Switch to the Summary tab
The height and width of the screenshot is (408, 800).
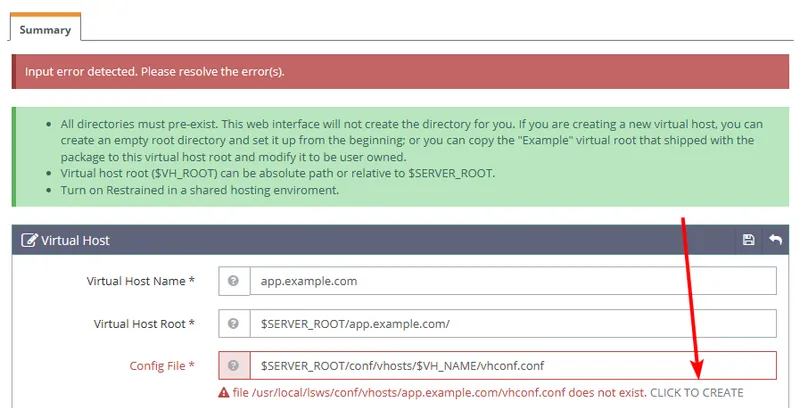click(45, 30)
